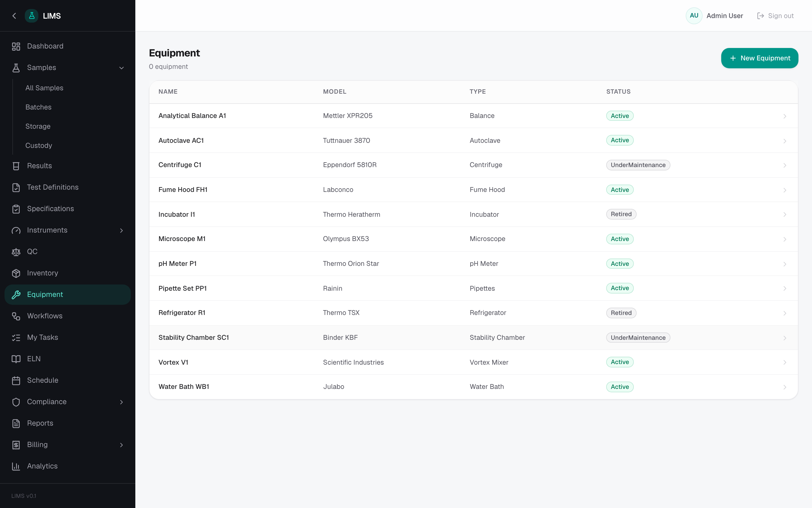Click the STATUS column header

click(618, 92)
